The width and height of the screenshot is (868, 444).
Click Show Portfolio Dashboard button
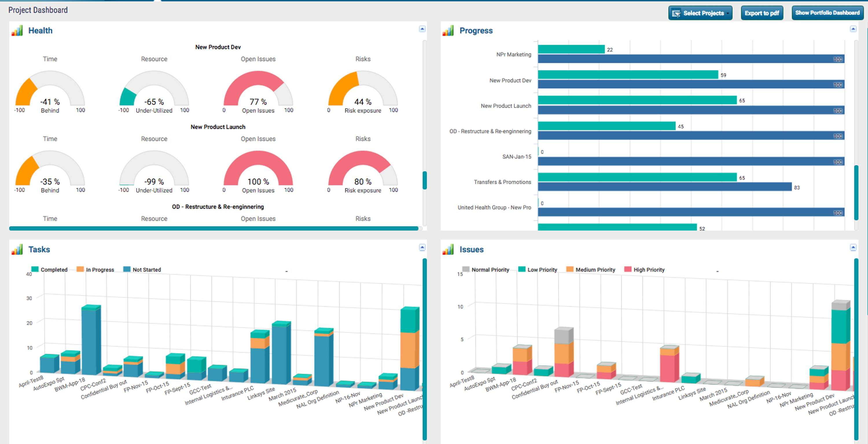click(x=827, y=13)
